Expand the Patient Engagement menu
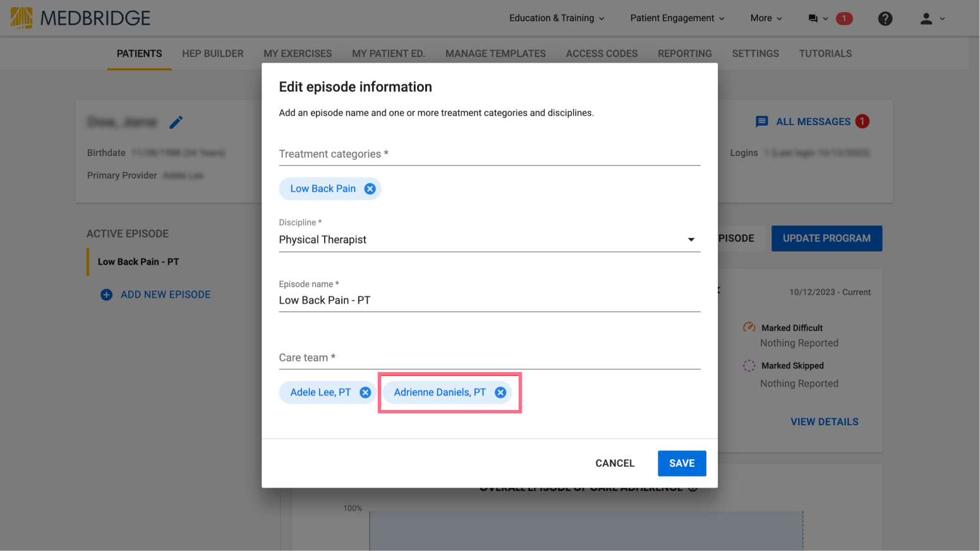This screenshot has height=551, width=980. (x=677, y=18)
